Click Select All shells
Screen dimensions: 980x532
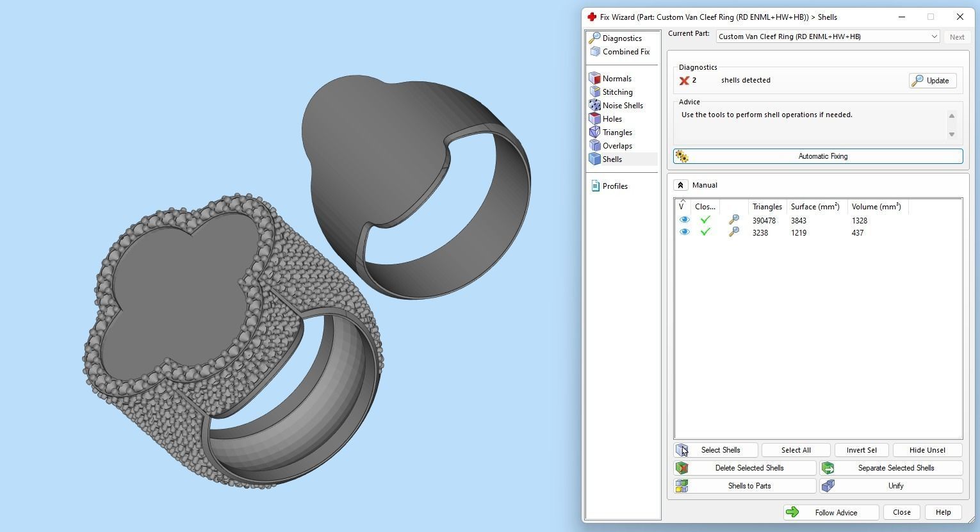click(x=796, y=450)
